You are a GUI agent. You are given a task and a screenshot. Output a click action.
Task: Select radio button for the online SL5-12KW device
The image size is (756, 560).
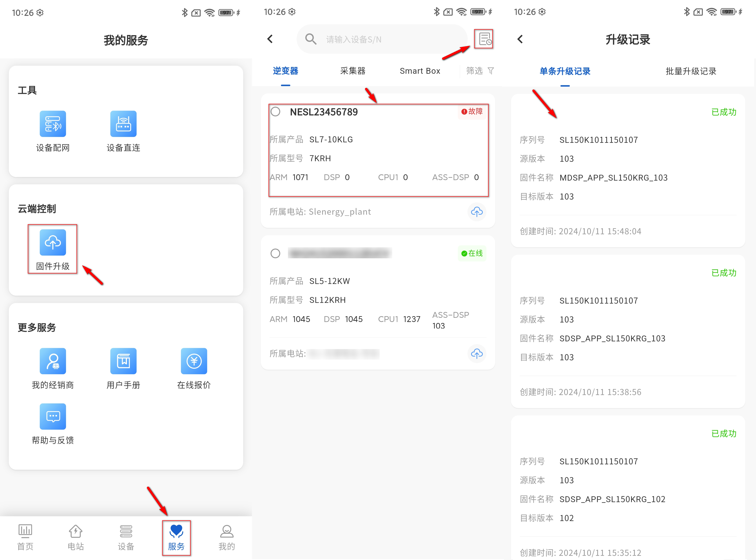click(275, 253)
